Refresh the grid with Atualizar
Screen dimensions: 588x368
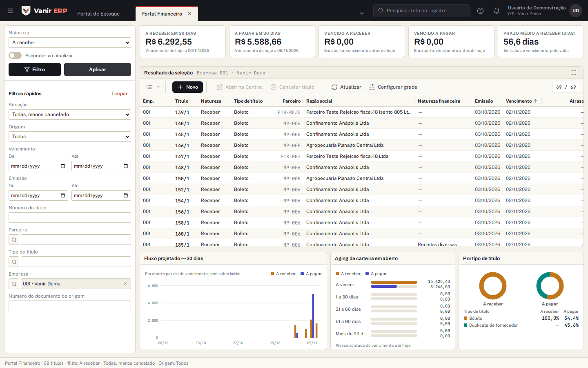[x=346, y=87]
